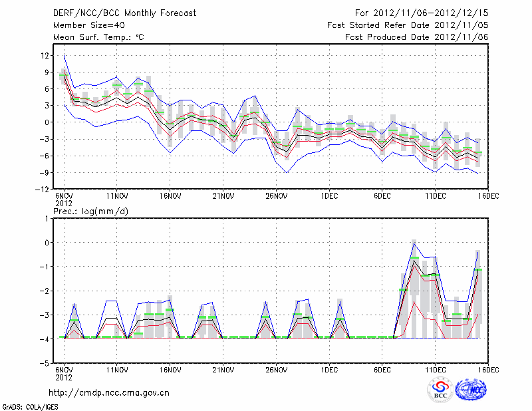
Task: Click the Fcst Produced Date line
Action: [416, 37]
